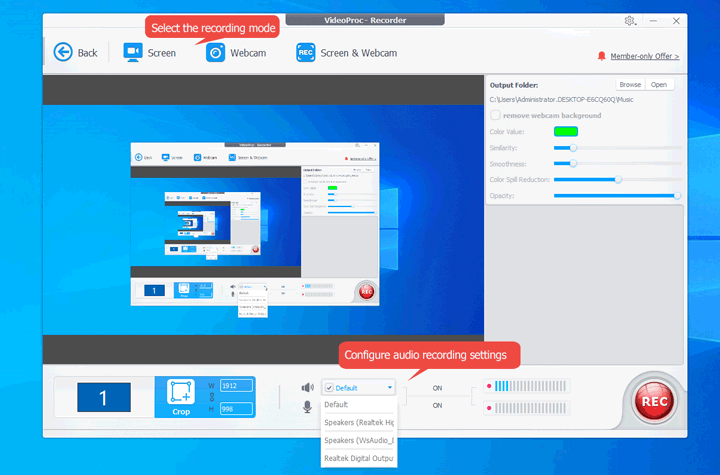
Task: Select Realtek Digital Output device
Action: pyautogui.click(x=359, y=458)
